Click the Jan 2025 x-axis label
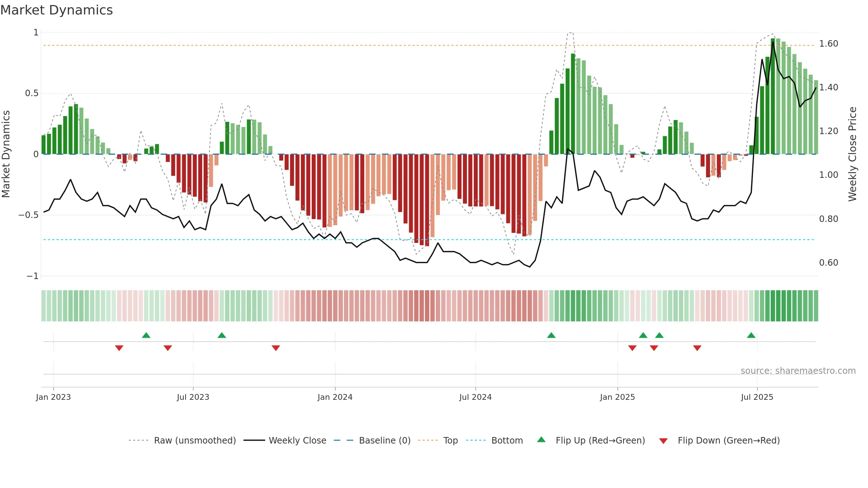 tap(617, 397)
